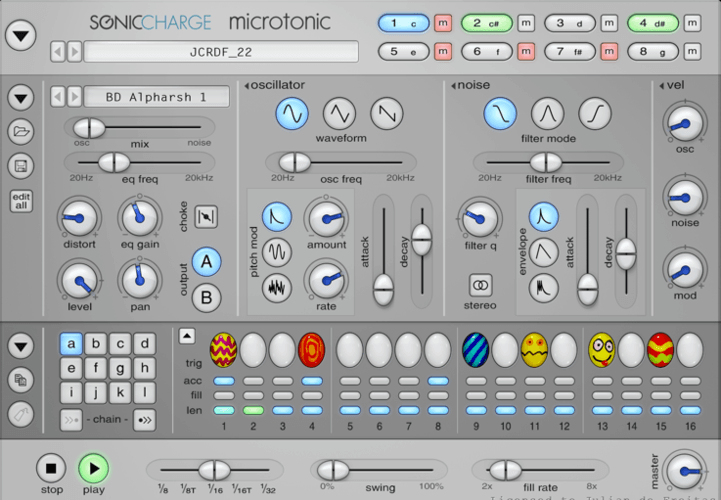Click step 1 trigger egg

[x=223, y=351]
